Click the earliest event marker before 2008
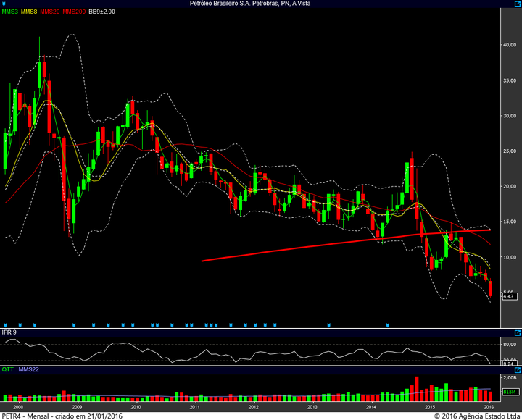 (x=5, y=325)
